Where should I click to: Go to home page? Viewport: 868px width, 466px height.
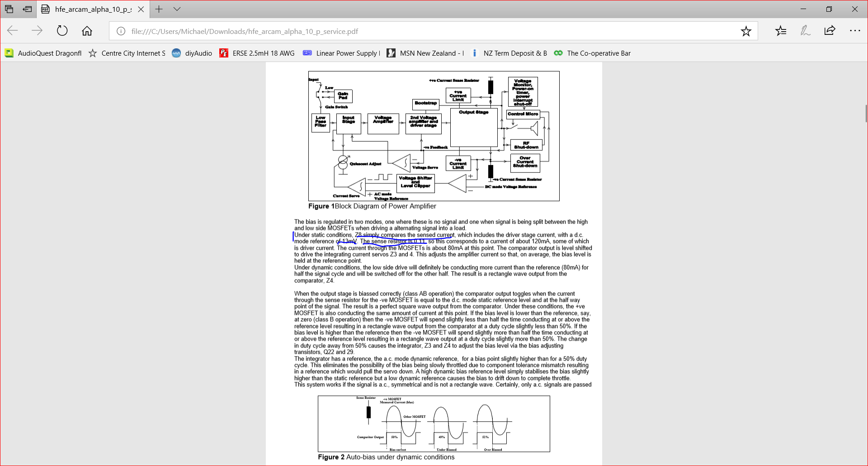point(87,31)
